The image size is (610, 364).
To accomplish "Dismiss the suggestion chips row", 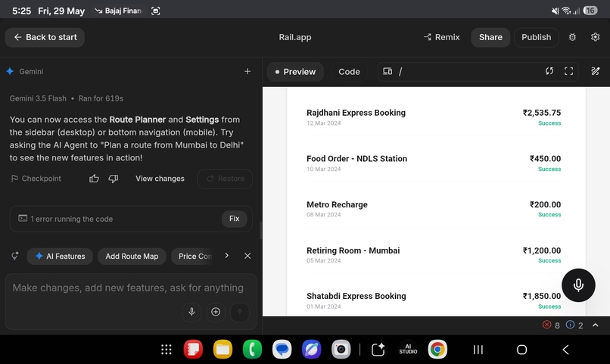I will pos(247,256).
